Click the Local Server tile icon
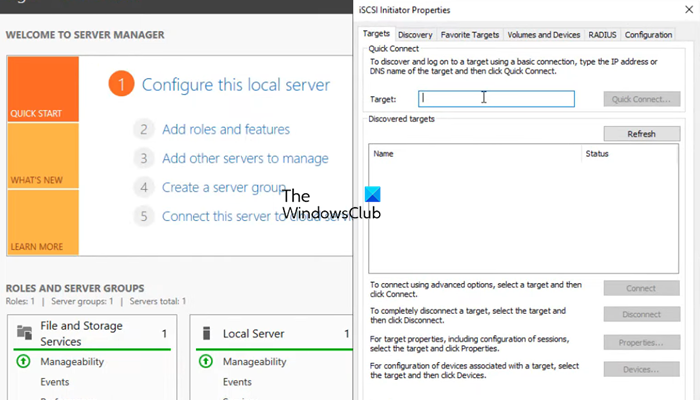Screen dimensions: 700x400 [206, 333]
